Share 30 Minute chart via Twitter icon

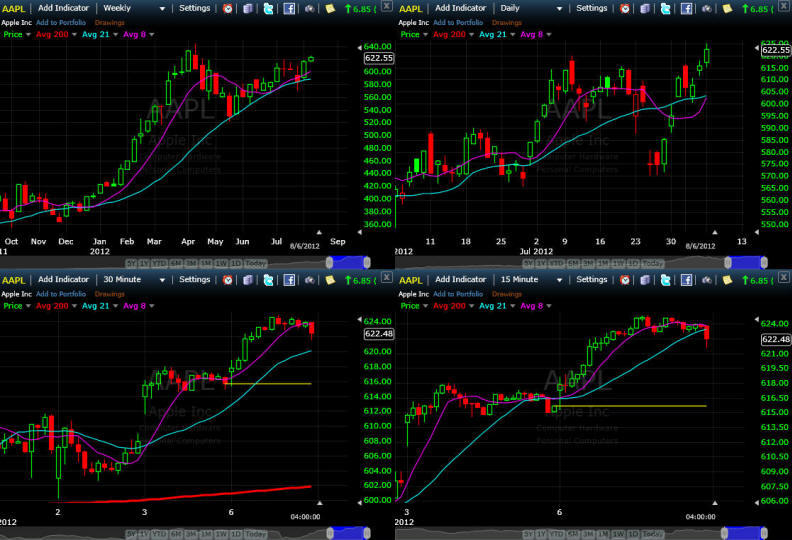(x=268, y=280)
